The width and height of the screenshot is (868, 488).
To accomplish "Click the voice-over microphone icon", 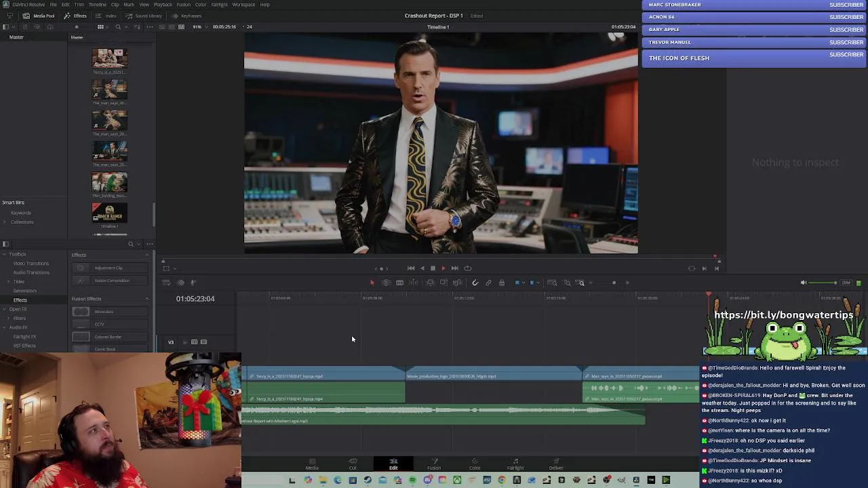I will (193, 283).
